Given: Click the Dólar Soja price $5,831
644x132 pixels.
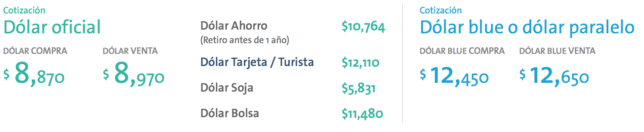Looking at the screenshot, I should pos(359,89).
